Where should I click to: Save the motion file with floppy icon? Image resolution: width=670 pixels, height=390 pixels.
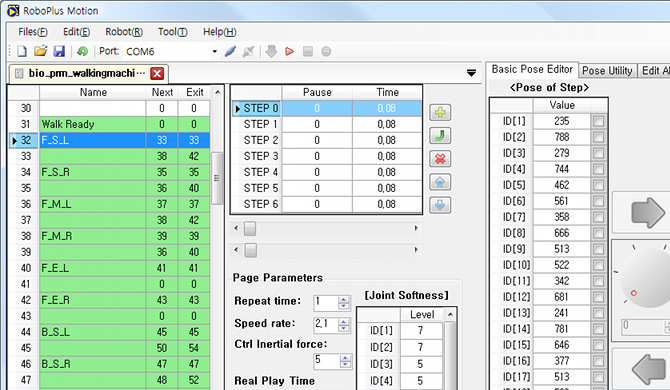(x=59, y=52)
